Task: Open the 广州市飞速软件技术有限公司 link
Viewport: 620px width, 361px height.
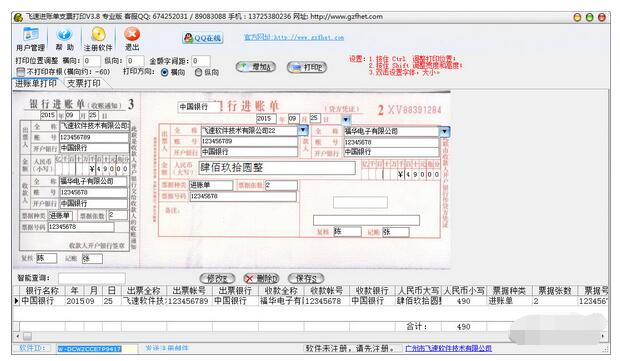Action: click(448, 348)
